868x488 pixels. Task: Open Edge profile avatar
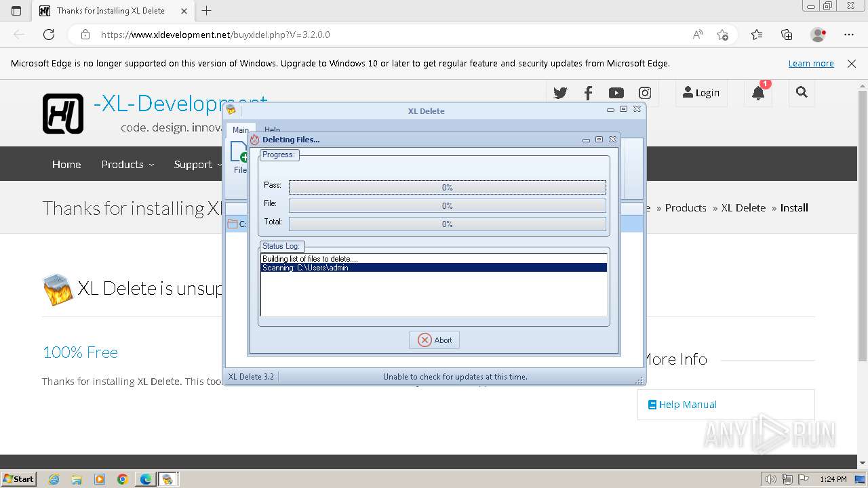point(818,35)
